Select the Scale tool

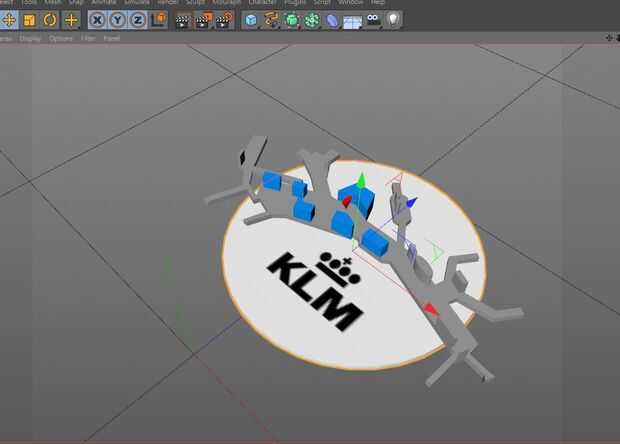[29, 20]
